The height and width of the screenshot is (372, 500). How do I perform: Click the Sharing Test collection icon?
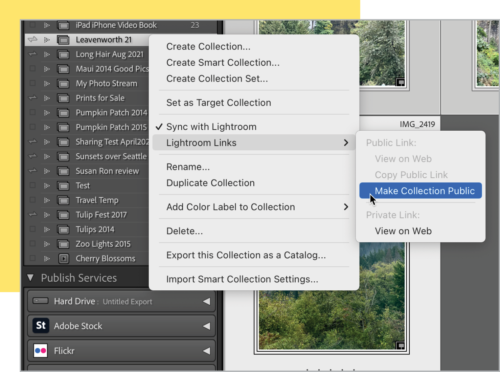click(63, 142)
